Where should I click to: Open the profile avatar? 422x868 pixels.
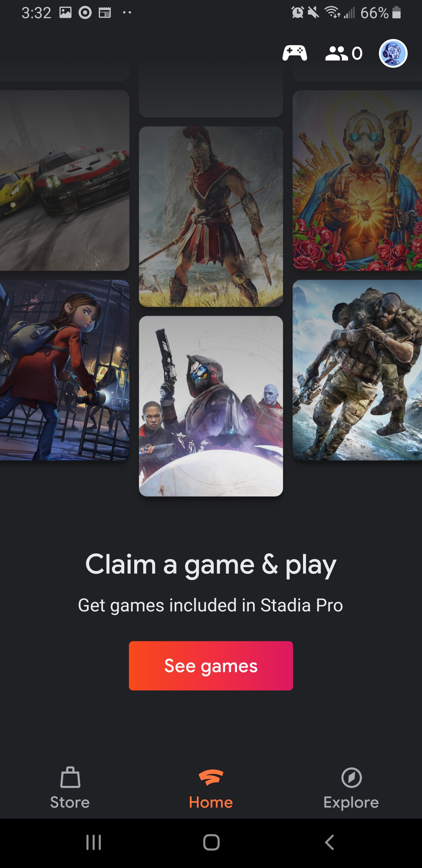[x=393, y=53]
